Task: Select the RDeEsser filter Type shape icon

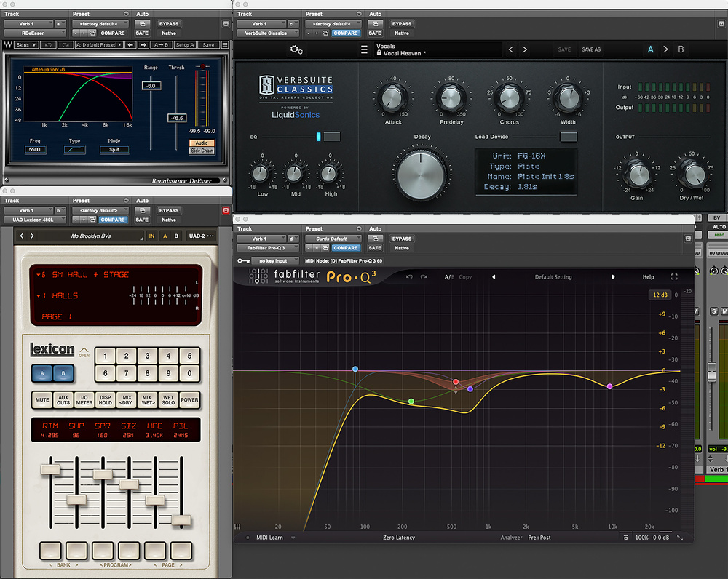Action: pos(75,150)
